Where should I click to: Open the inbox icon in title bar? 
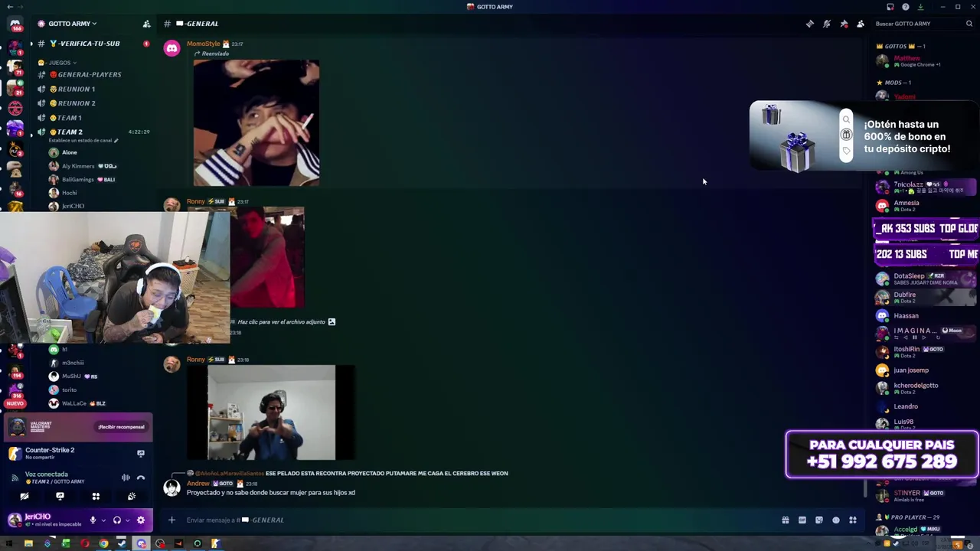[x=890, y=7]
